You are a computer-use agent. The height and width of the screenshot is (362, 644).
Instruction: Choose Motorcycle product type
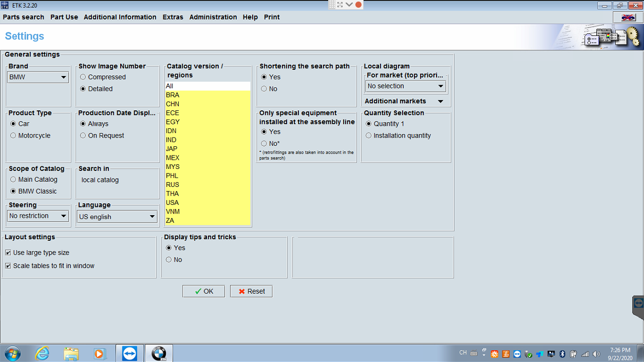pos(13,136)
